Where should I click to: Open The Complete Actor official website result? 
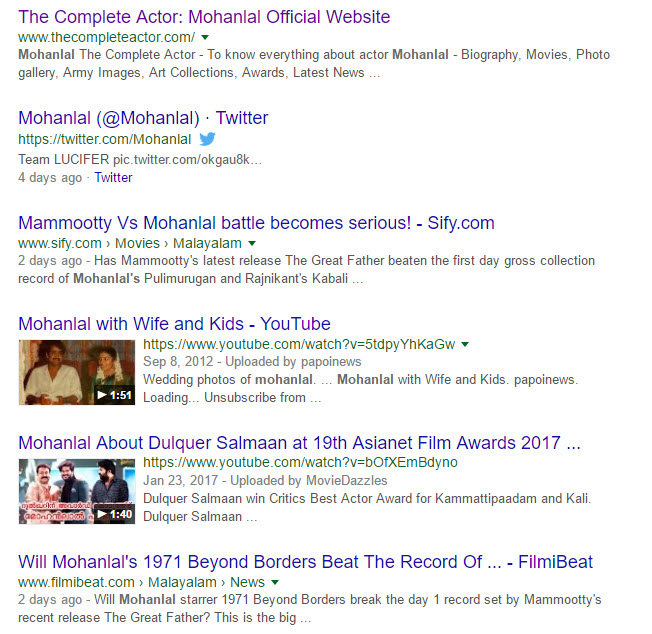[x=204, y=16]
